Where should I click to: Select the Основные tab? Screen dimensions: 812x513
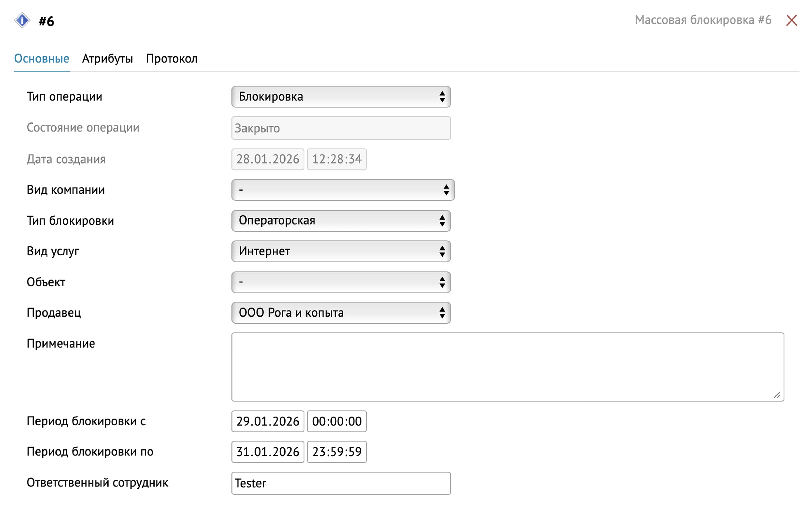(42, 59)
